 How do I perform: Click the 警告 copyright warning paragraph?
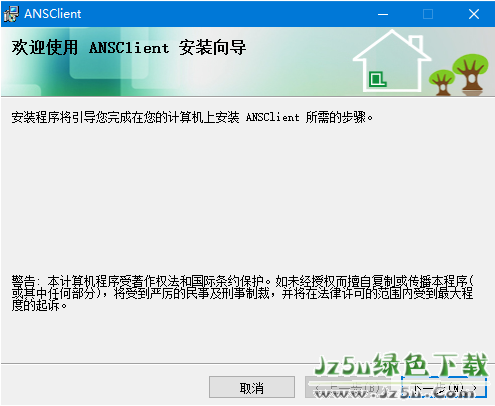(x=242, y=293)
